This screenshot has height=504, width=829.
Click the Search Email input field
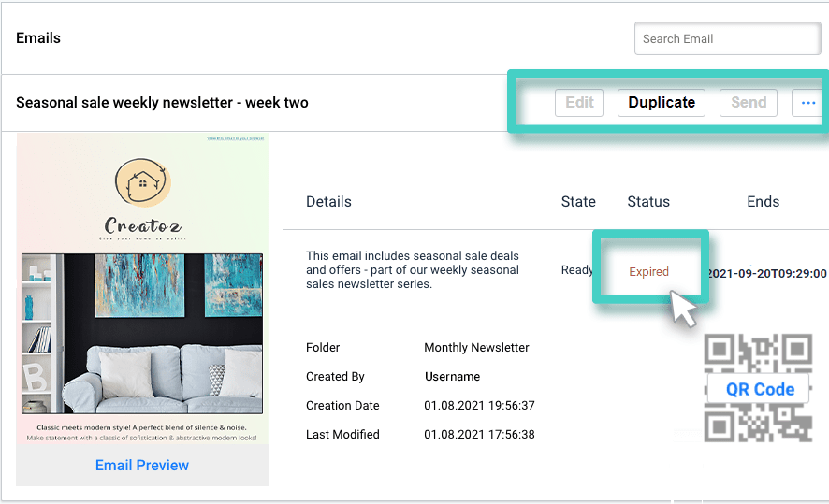tap(726, 39)
